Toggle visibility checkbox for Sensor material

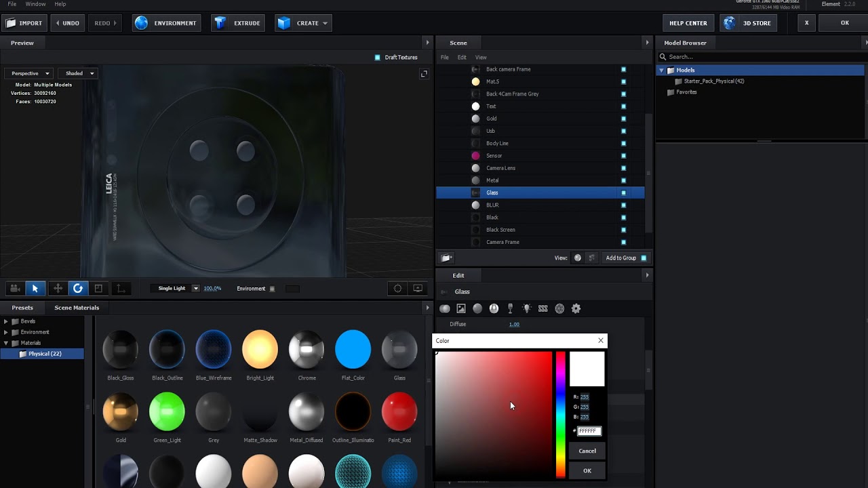623,156
